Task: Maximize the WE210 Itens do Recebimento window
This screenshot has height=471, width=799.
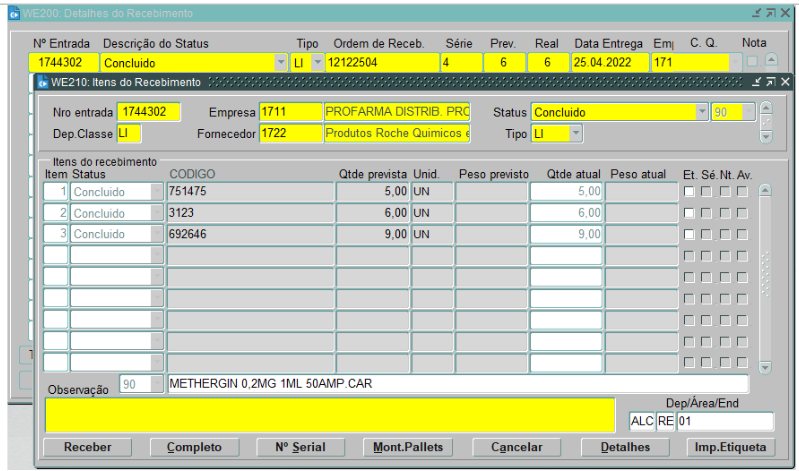Action: coord(771,82)
